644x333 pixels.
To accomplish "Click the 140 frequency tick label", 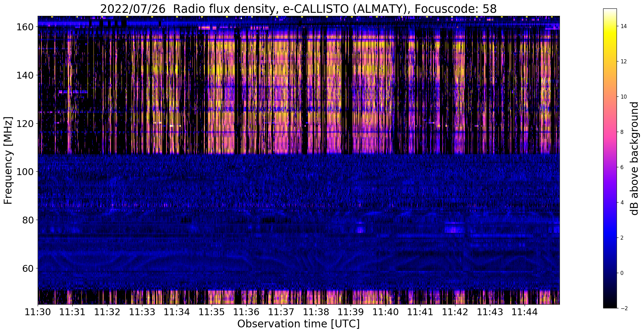I will (x=24, y=75).
